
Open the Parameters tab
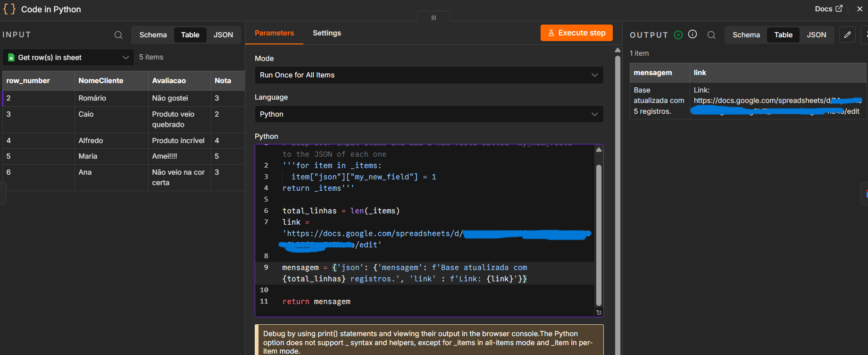274,33
